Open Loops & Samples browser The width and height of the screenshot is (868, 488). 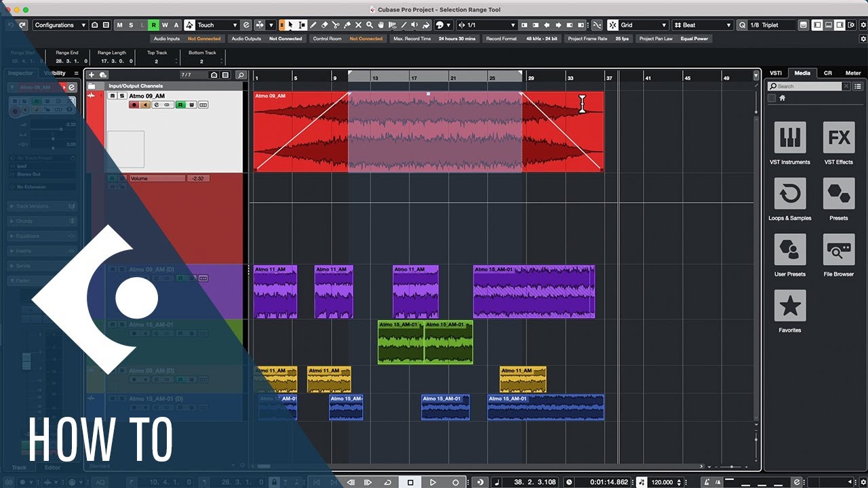[x=790, y=194]
